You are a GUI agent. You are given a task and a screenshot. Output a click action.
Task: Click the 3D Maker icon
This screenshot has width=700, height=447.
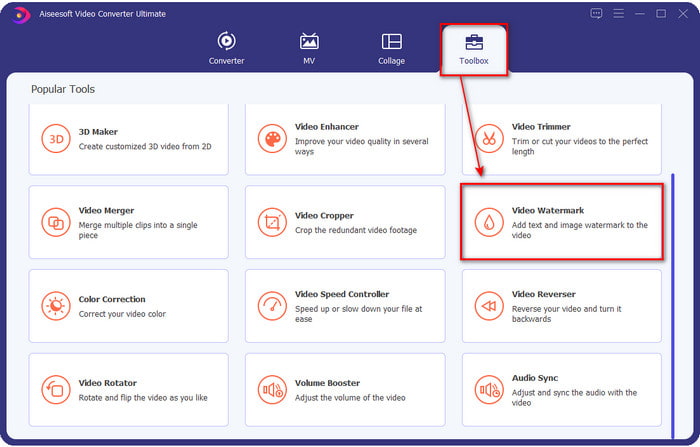coord(56,139)
